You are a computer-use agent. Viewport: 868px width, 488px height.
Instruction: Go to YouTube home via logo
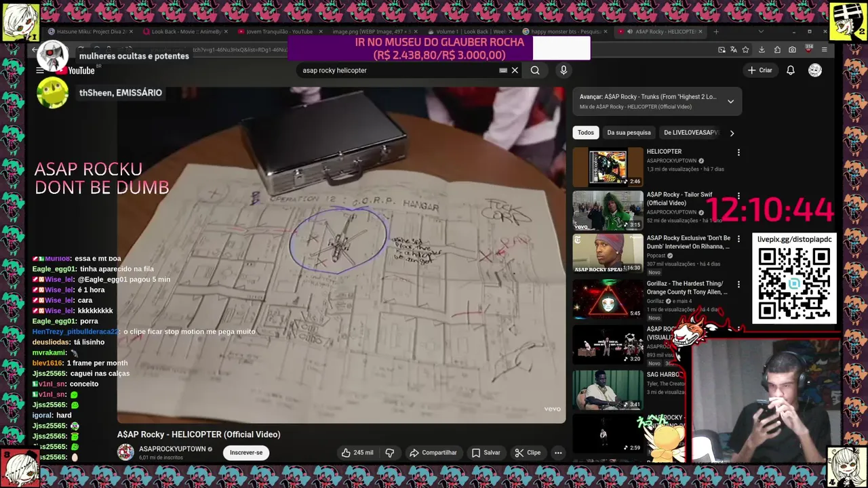[77, 70]
